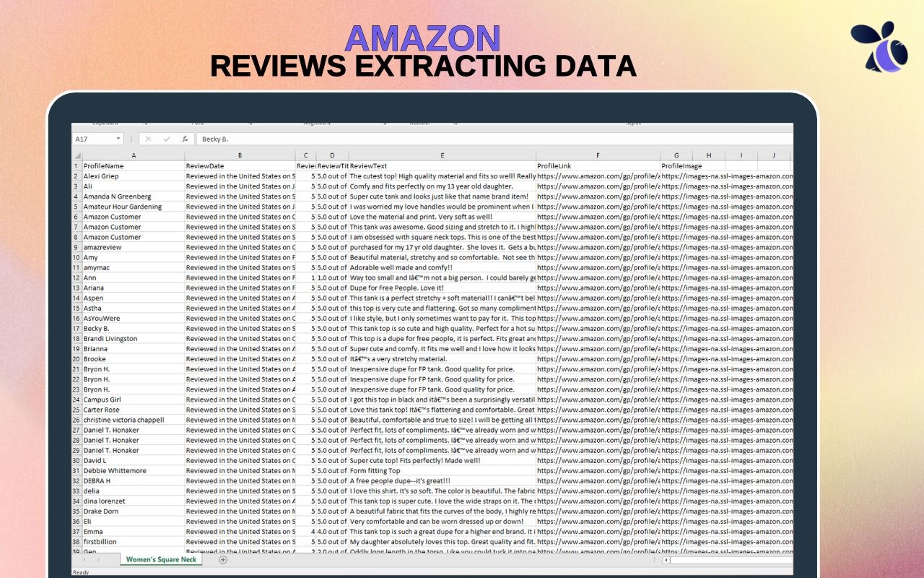The width and height of the screenshot is (924, 578).
Task: Click David L's profile image URL cell
Action: (727, 460)
